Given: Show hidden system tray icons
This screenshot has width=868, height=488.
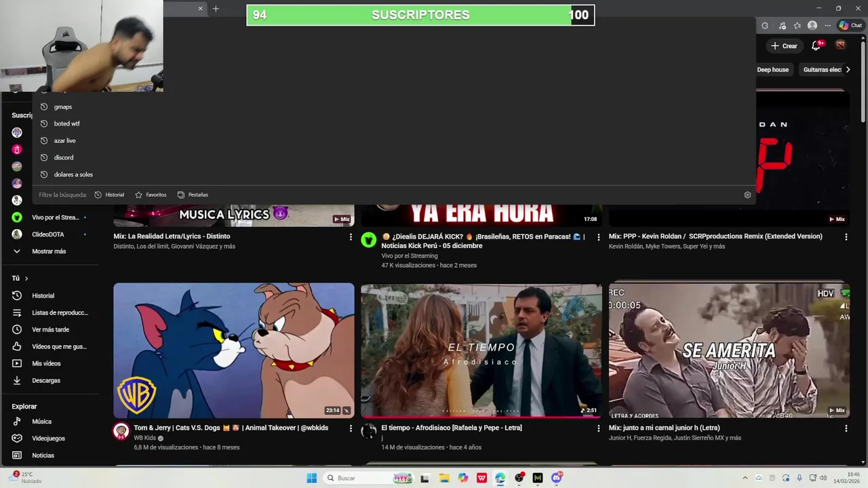Looking at the screenshot, I should click(x=745, y=478).
